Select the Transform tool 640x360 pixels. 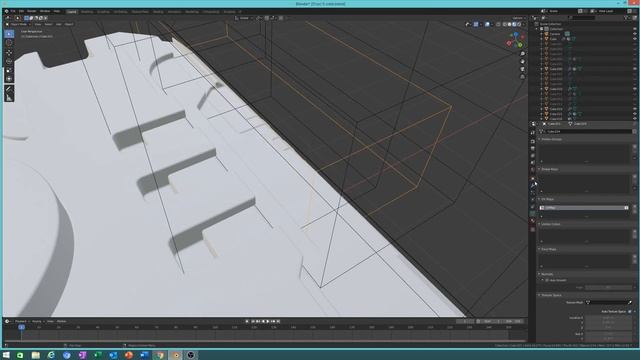[x=9, y=79]
